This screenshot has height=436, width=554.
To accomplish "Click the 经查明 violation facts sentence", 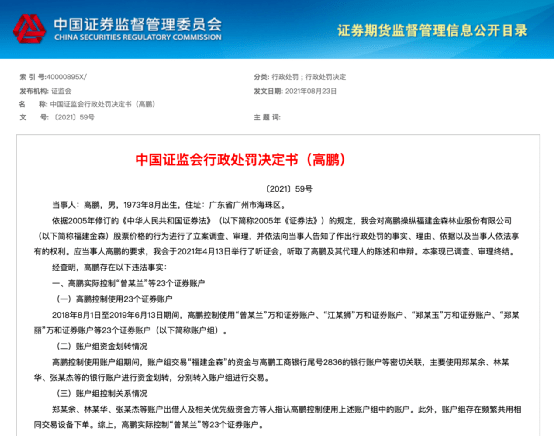I will pyautogui.click(x=109, y=267).
